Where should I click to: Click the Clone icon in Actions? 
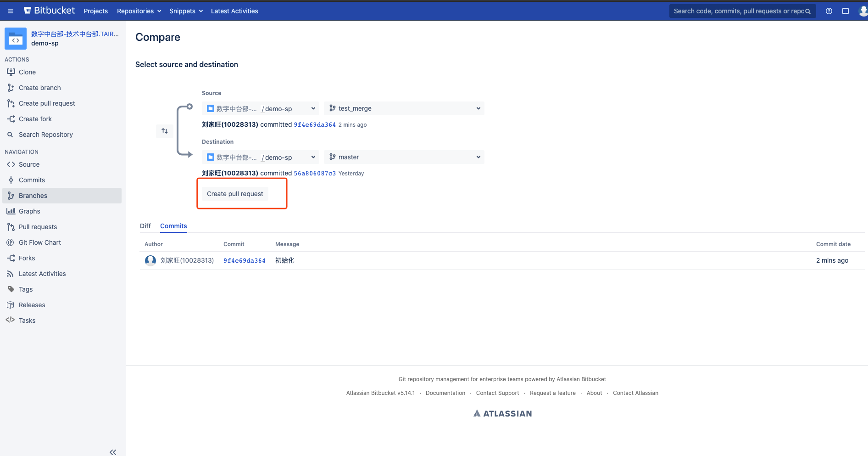tap(11, 72)
